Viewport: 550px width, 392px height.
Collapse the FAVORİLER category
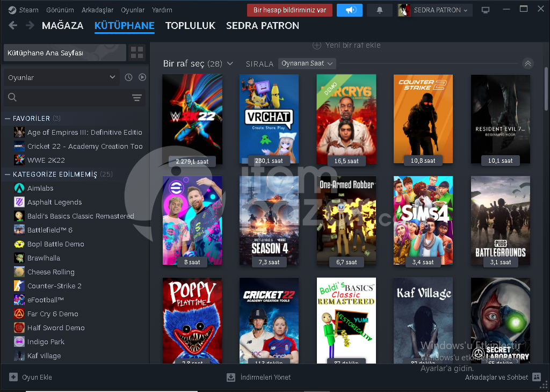coord(8,119)
